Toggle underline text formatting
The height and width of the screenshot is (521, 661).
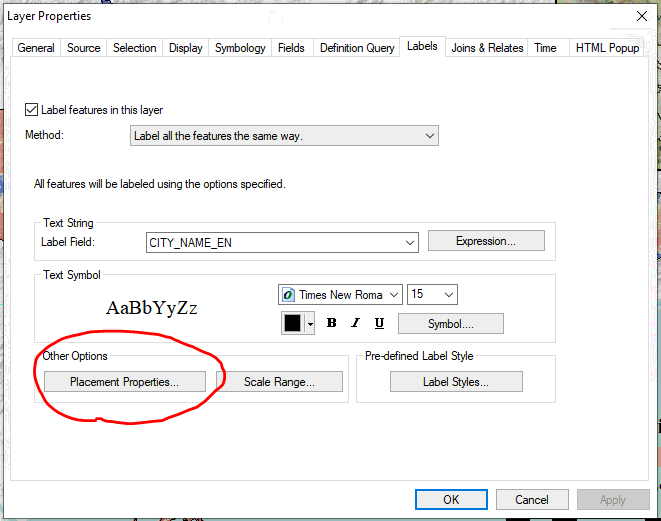click(x=379, y=323)
